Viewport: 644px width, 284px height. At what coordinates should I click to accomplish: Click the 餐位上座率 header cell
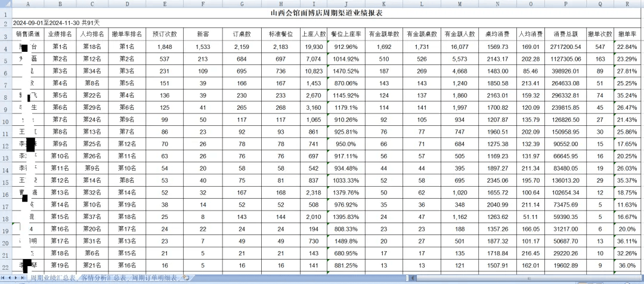tap(346, 34)
